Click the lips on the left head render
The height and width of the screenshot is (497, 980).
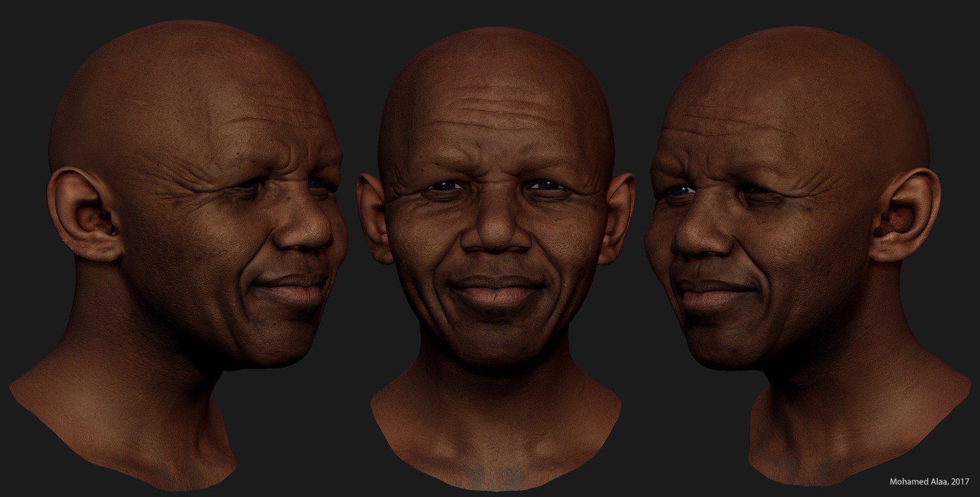click(293, 289)
